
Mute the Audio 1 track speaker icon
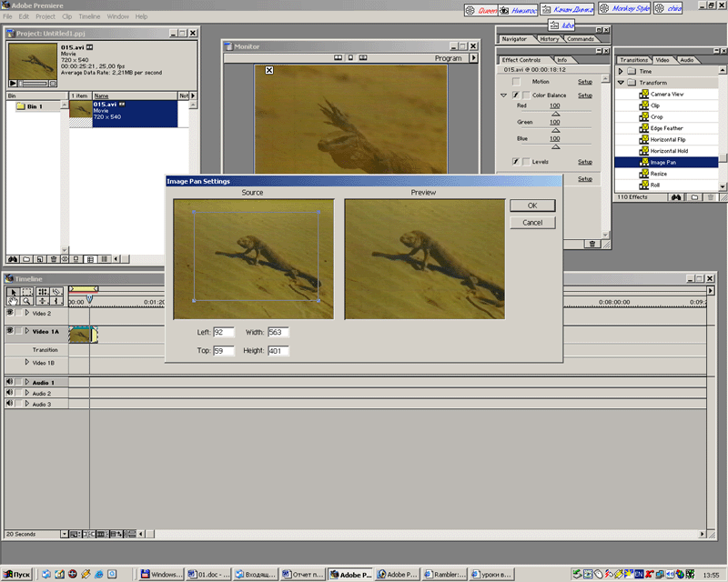[10, 383]
